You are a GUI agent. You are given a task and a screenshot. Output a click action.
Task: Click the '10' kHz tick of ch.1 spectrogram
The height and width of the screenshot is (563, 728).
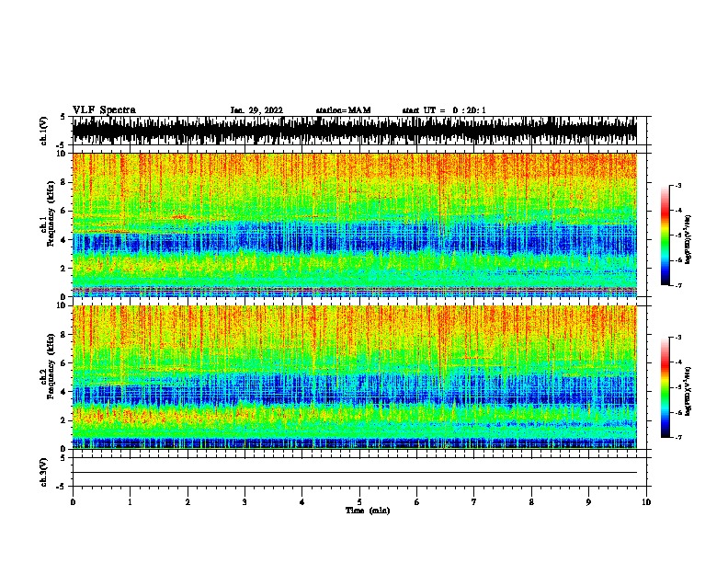(63, 154)
